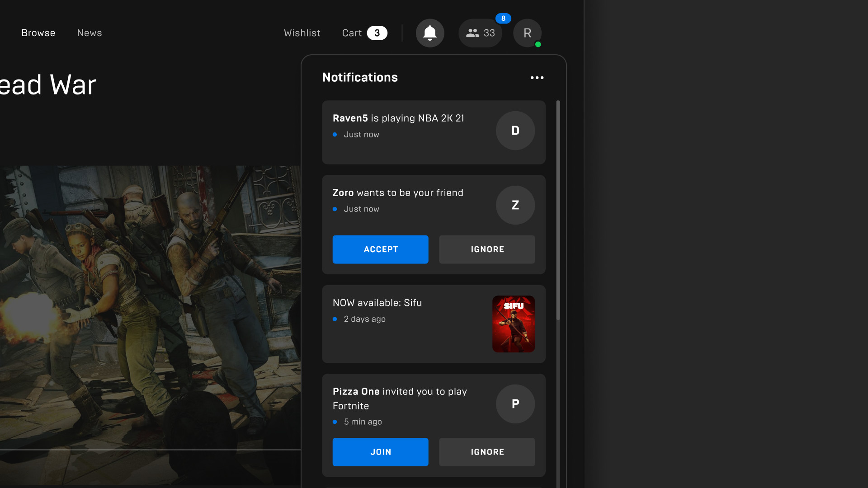The width and height of the screenshot is (868, 488).
Task: Ignore Zoro's friend request
Action: 486,249
